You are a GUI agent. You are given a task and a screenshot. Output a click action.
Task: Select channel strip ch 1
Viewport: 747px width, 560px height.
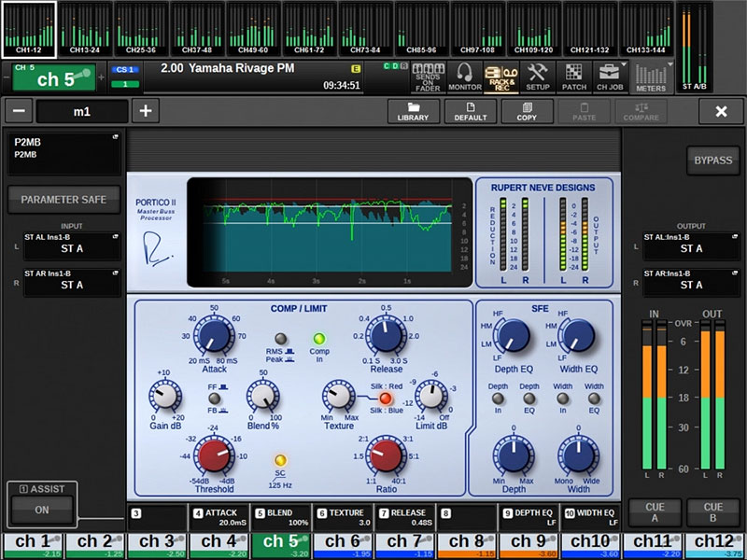(34, 546)
